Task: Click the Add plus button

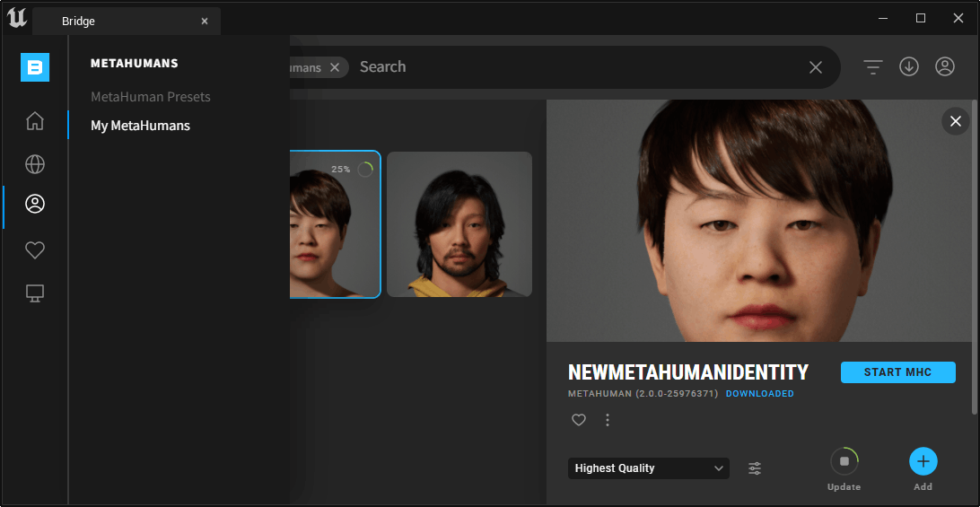Action: point(923,461)
